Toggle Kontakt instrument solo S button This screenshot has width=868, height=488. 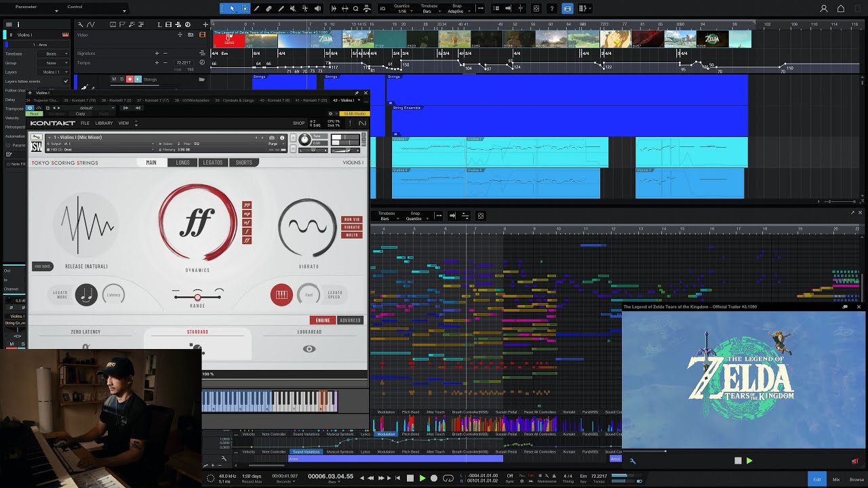coord(293,138)
